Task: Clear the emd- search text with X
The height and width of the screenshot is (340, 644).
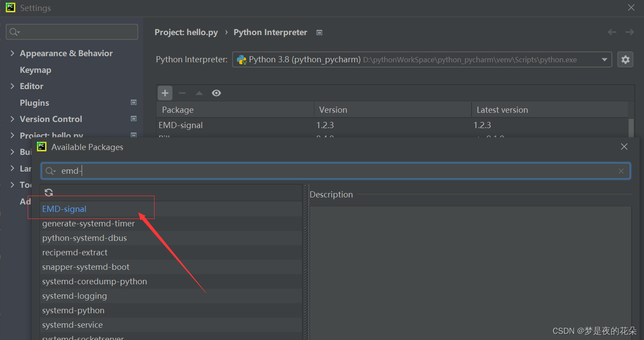Action: point(621,171)
